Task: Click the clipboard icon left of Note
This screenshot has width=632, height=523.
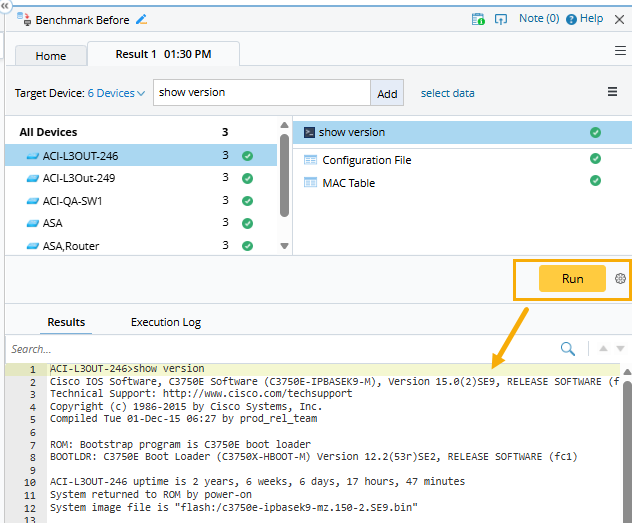Action: [x=478, y=19]
